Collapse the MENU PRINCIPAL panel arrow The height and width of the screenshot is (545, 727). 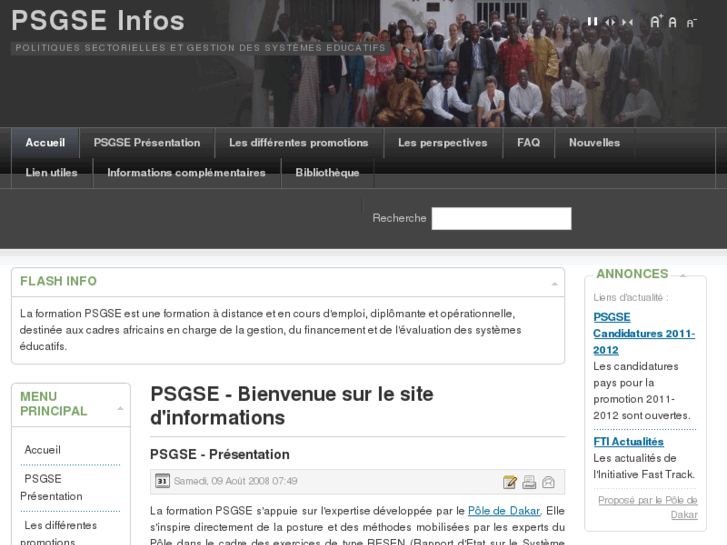pyautogui.click(x=120, y=408)
